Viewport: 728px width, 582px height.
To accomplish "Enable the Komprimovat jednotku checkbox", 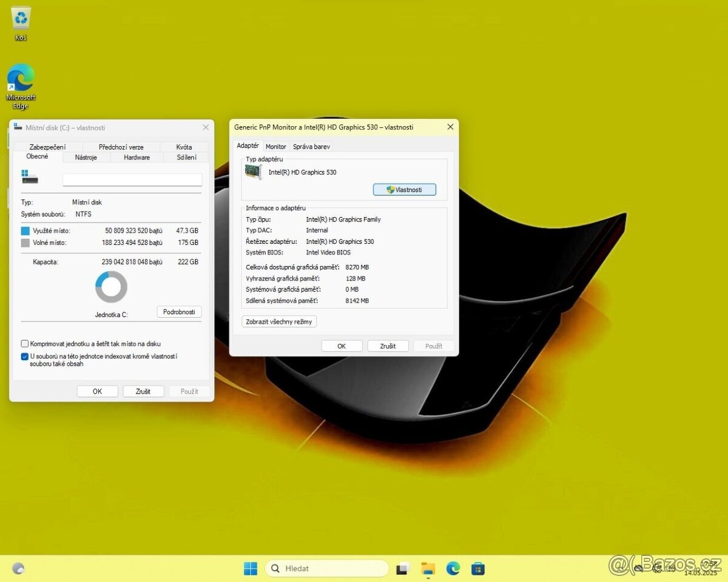I will pos(25,343).
